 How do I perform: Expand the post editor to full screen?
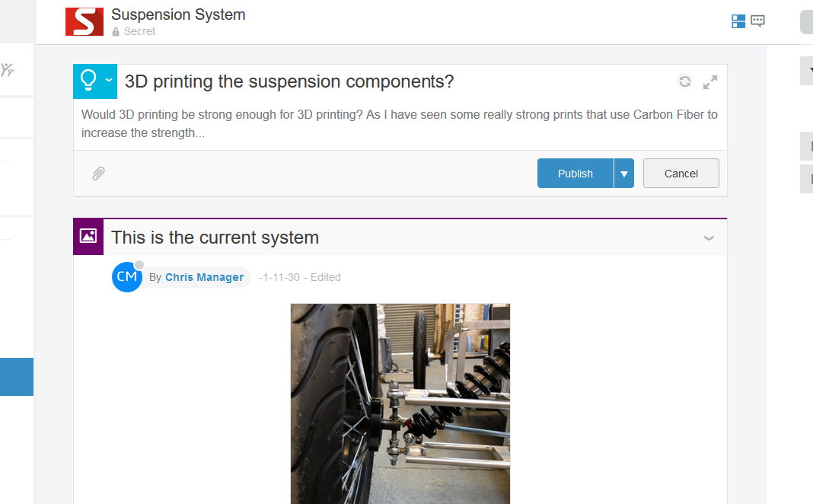(710, 81)
